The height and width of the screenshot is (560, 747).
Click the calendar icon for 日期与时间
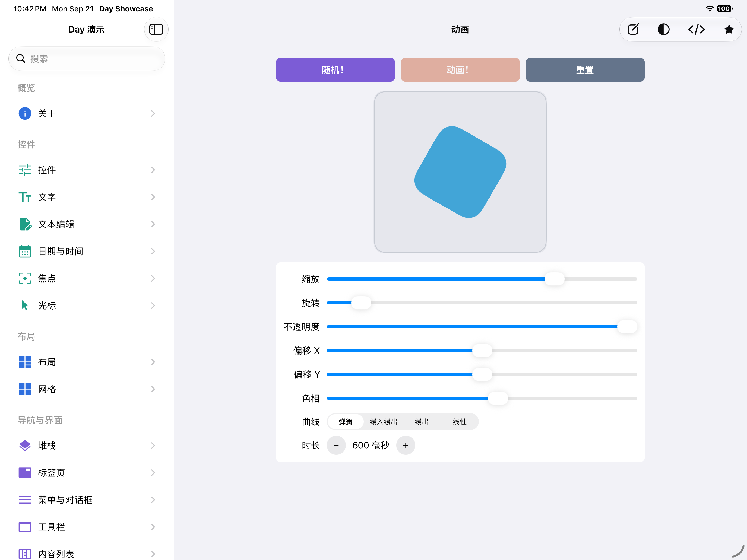(25, 251)
